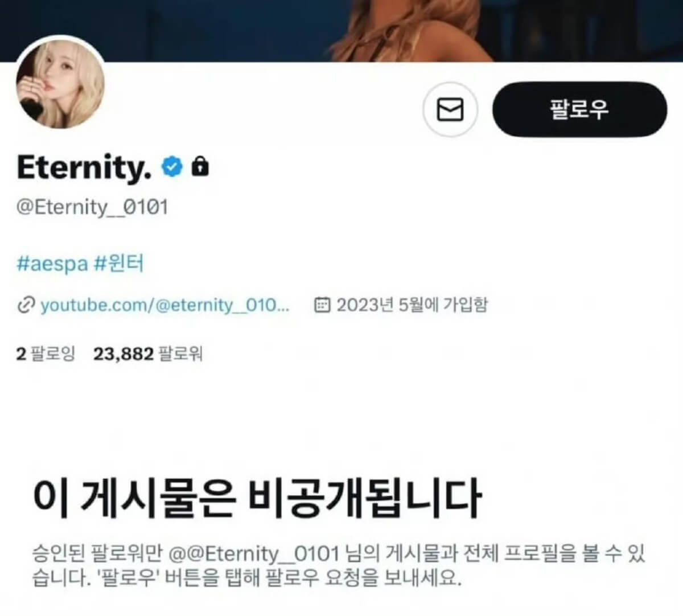
Task: Click the padlock protected-account icon
Action: click(200, 166)
